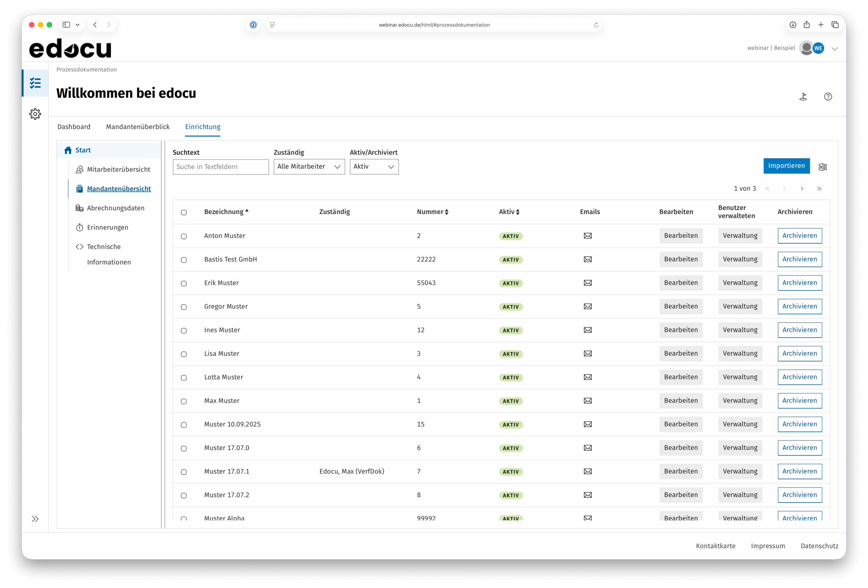
Task: Click the help question mark icon
Action: tap(828, 97)
